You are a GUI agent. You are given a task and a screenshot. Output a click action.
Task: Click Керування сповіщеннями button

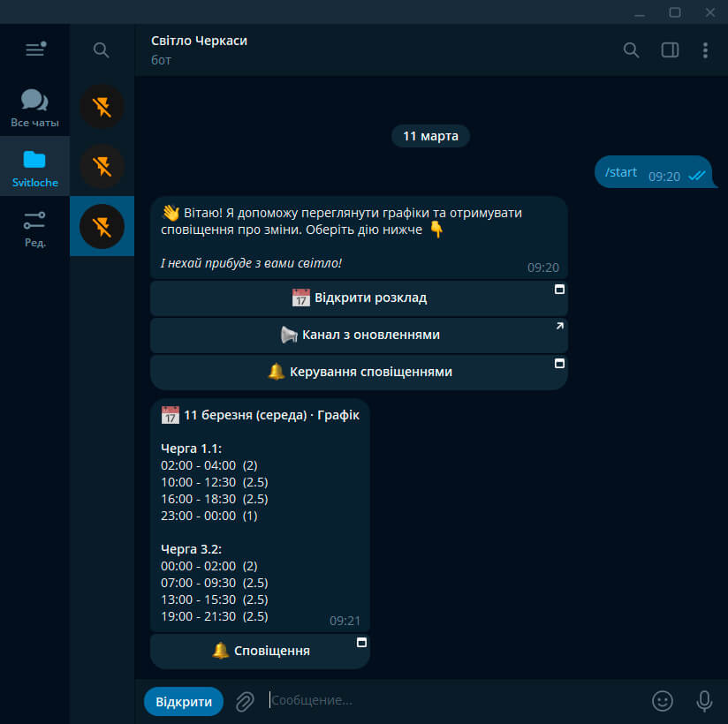tap(359, 373)
